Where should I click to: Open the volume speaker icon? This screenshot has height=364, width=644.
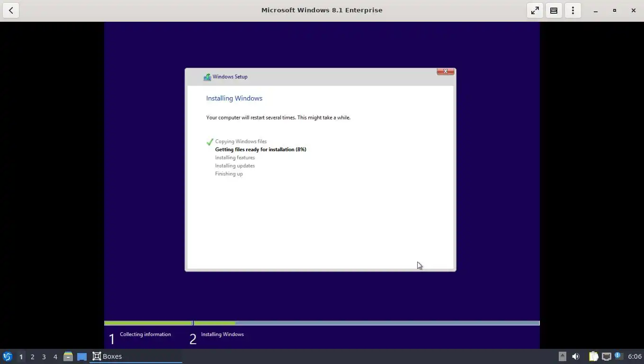click(576, 356)
